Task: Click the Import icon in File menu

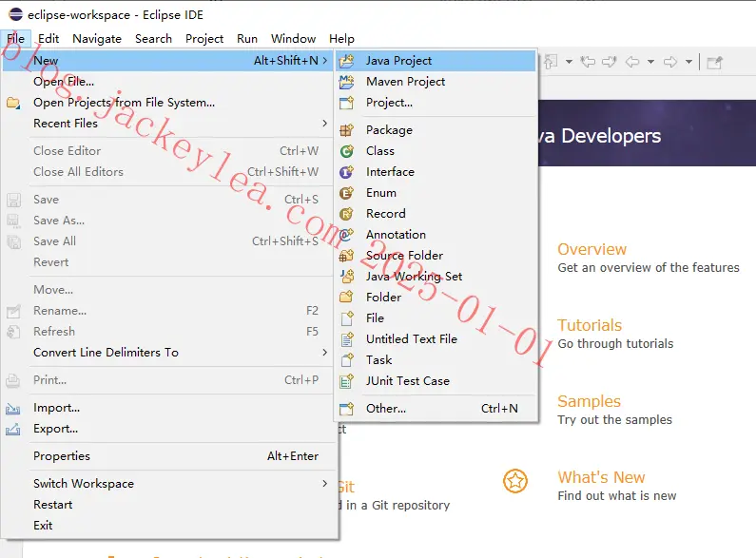Action: (x=13, y=409)
